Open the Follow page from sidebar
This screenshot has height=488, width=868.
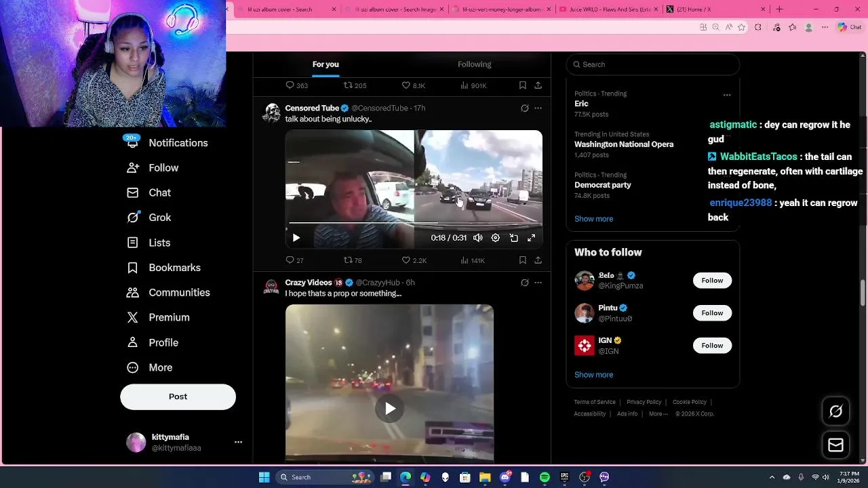[x=153, y=168]
